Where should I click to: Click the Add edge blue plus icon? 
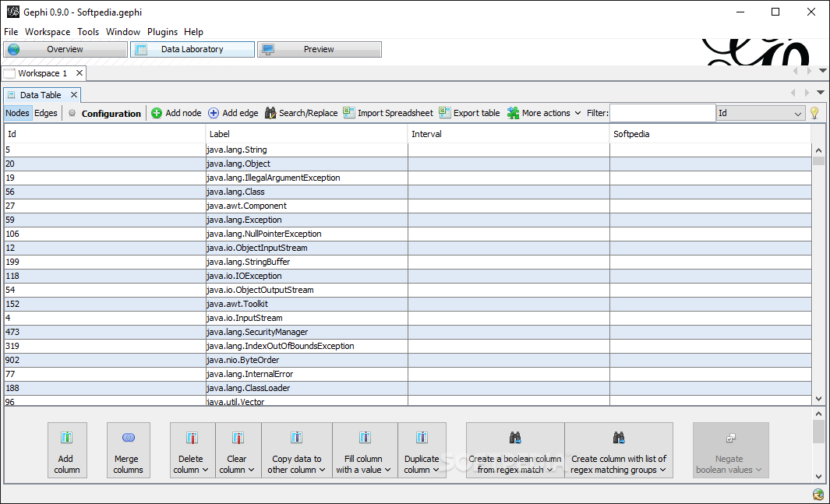(x=214, y=113)
